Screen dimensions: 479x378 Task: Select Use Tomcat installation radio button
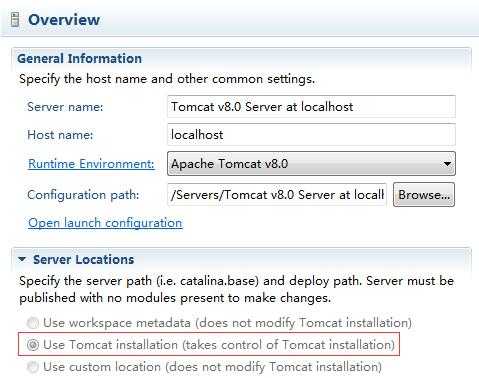pos(33,345)
